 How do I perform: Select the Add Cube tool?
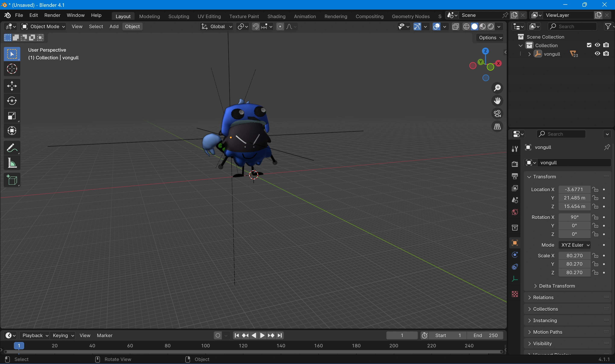12,180
